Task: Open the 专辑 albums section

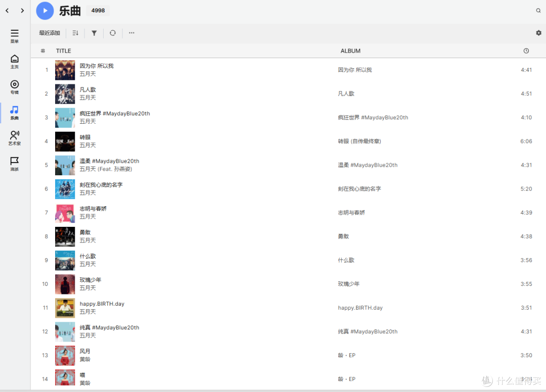Action: (x=15, y=87)
